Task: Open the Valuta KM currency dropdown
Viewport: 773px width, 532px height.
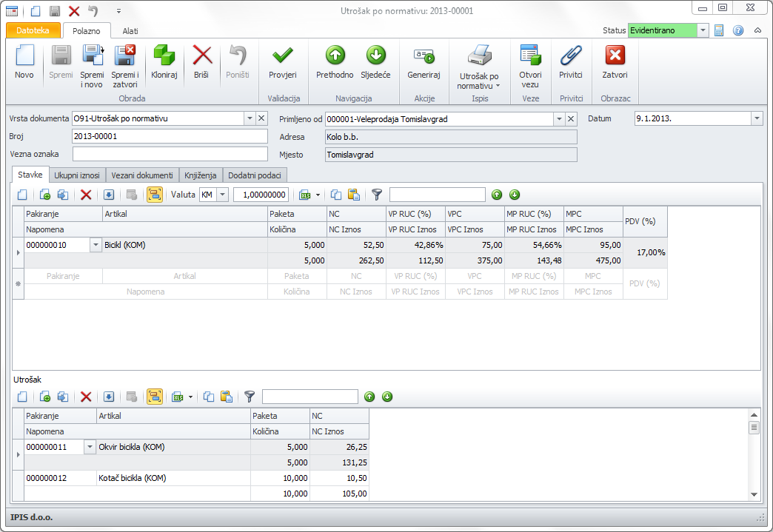Action: [223, 195]
